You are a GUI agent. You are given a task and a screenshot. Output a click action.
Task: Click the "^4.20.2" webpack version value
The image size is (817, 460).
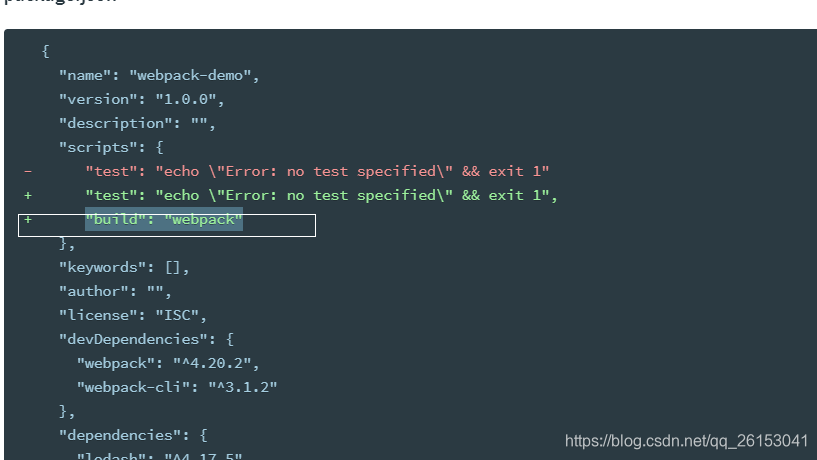(212, 363)
